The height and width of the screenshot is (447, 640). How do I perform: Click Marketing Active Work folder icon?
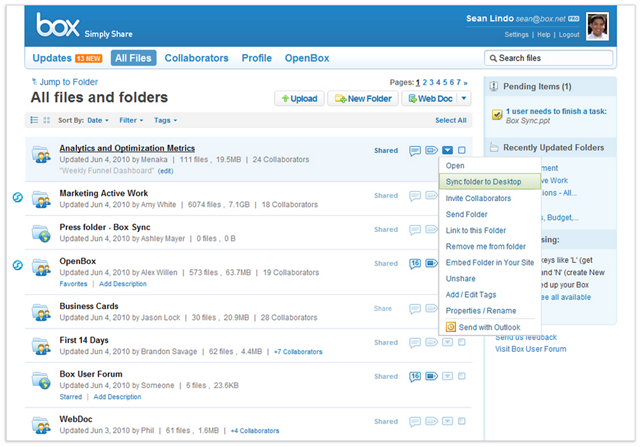click(x=41, y=200)
